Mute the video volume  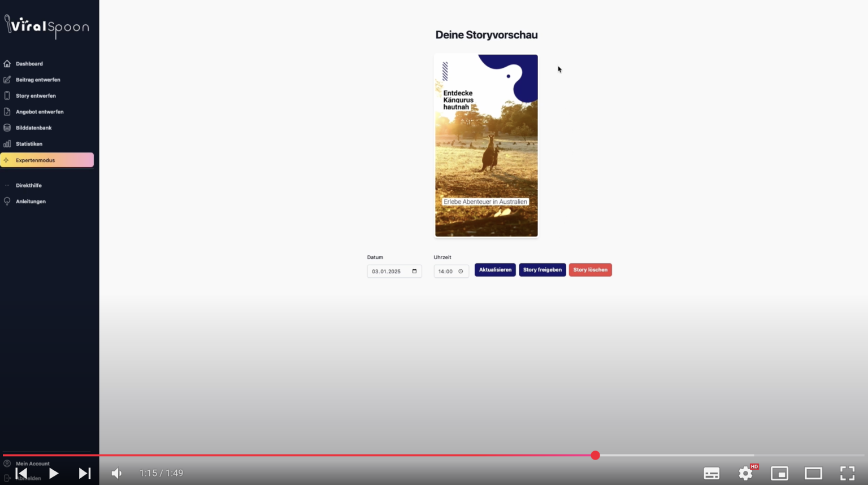pos(116,473)
